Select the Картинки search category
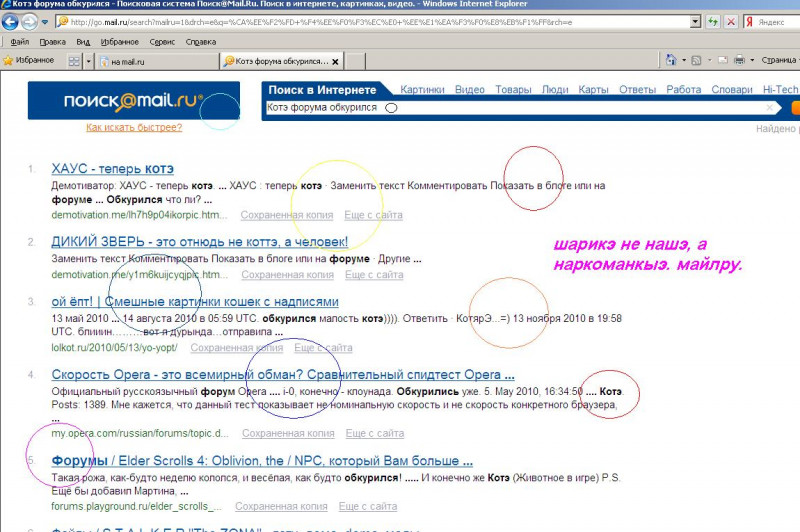The width and height of the screenshot is (800, 532). [x=422, y=89]
